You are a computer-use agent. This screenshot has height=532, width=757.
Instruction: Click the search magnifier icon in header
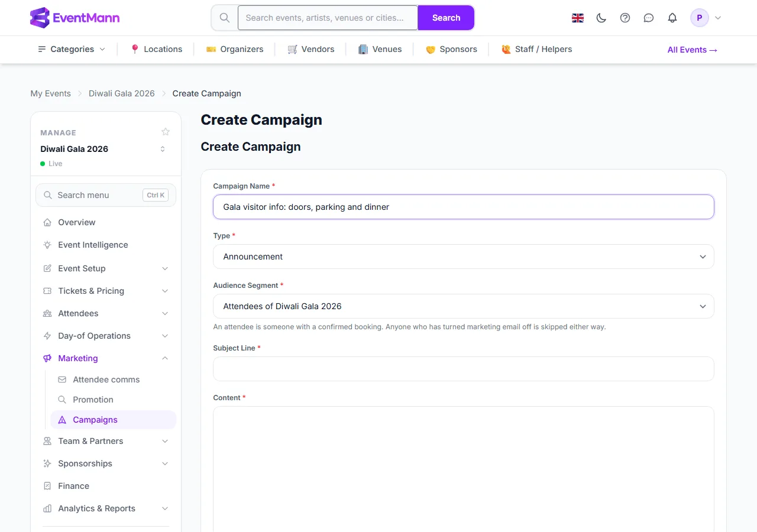tap(225, 18)
